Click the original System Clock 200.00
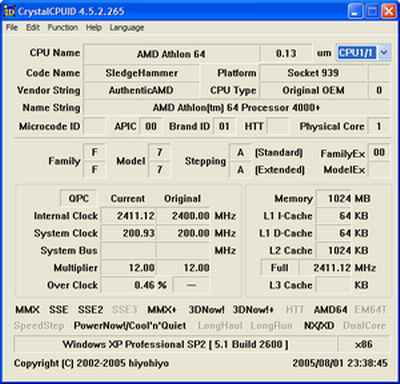400x384 pixels. [183, 233]
